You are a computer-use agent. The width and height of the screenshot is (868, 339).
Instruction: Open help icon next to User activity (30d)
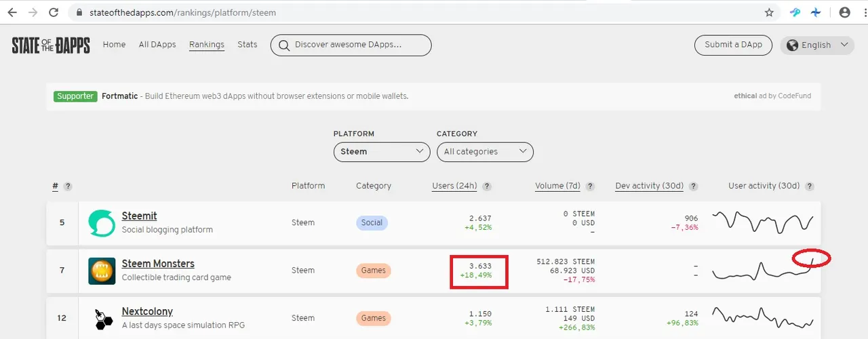[x=810, y=186]
